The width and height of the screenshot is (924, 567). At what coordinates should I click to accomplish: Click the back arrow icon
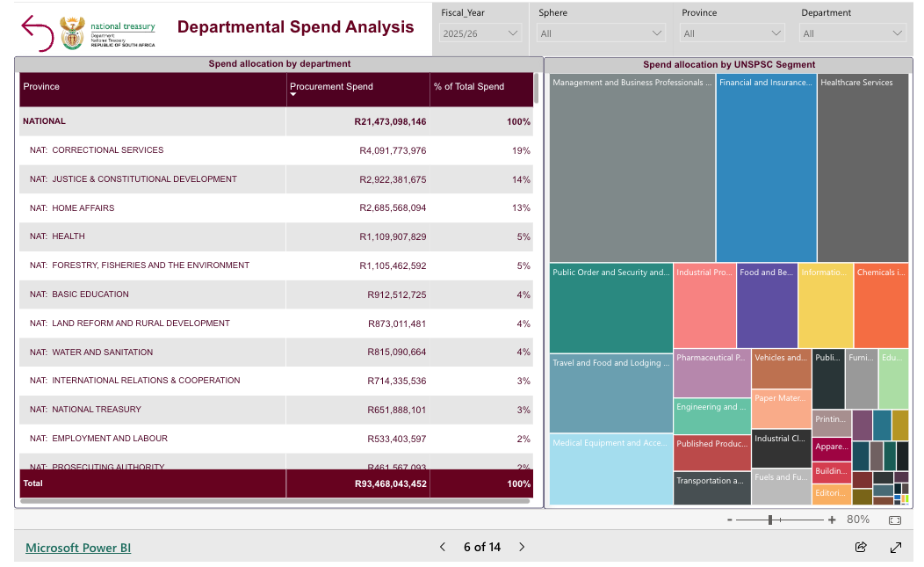[x=37, y=32]
